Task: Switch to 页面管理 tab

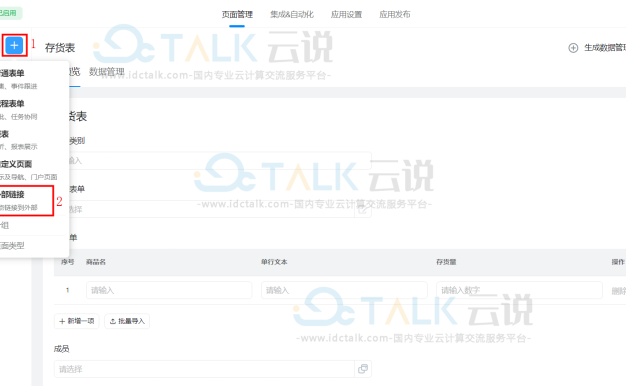Action: pyautogui.click(x=237, y=14)
